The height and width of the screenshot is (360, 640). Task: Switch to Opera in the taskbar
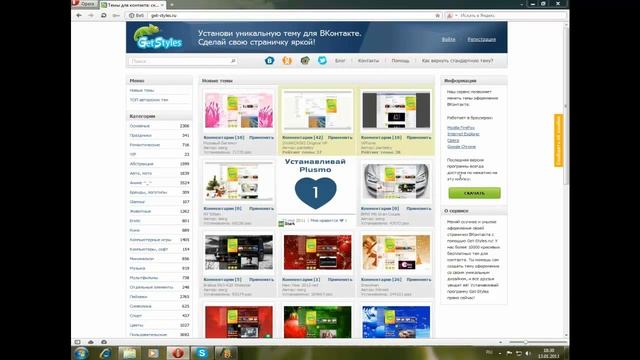coord(178,353)
